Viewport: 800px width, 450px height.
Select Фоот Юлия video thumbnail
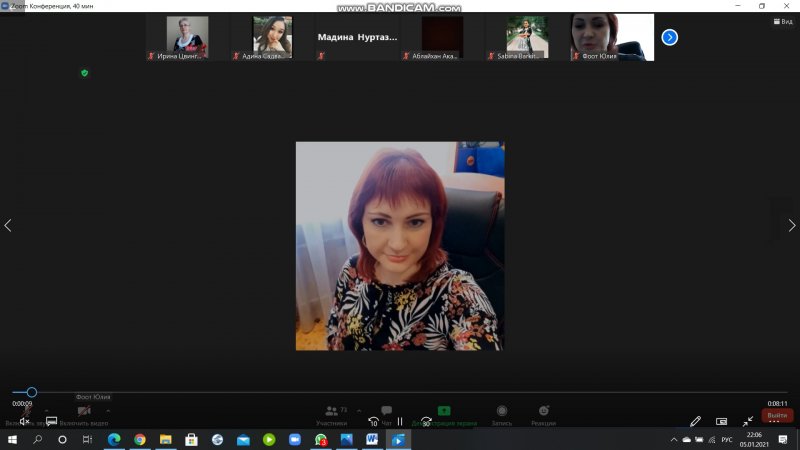[612, 37]
